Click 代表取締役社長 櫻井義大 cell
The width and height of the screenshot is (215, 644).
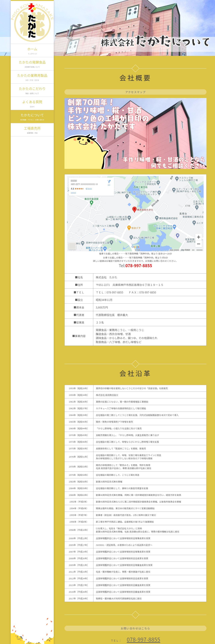coord(150,315)
